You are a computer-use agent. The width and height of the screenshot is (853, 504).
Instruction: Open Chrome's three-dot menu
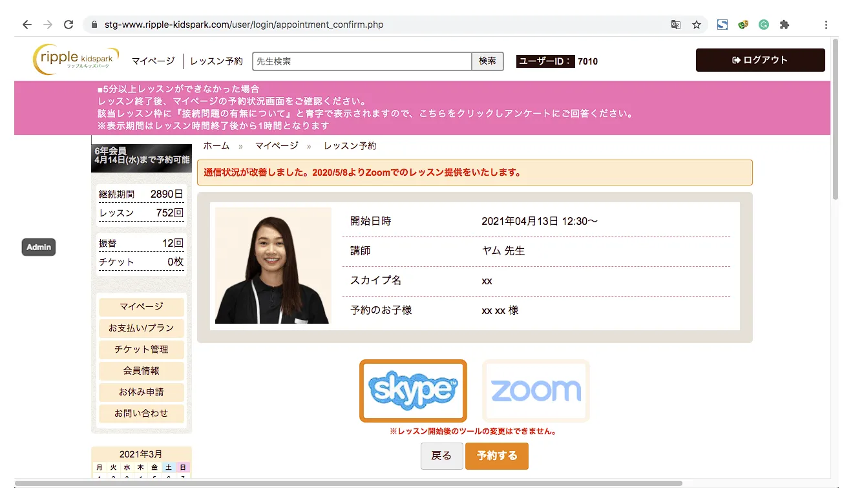pyautogui.click(x=826, y=25)
